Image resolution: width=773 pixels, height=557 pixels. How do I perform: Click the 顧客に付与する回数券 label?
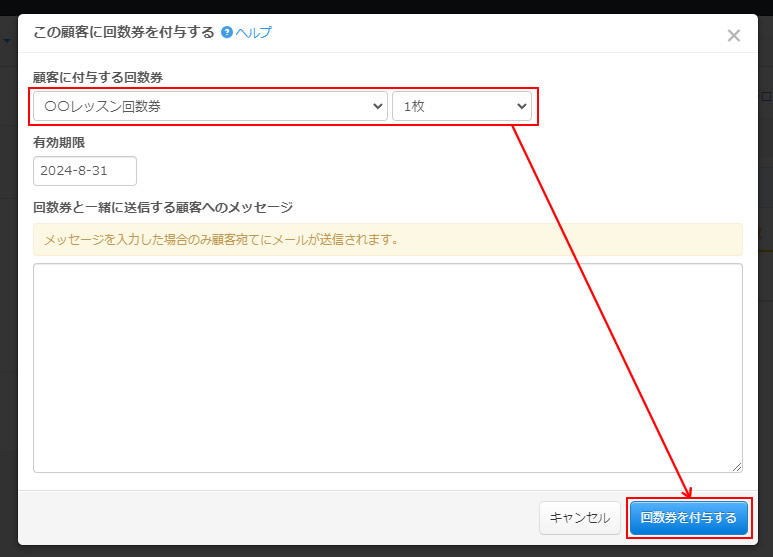click(x=98, y=78)
